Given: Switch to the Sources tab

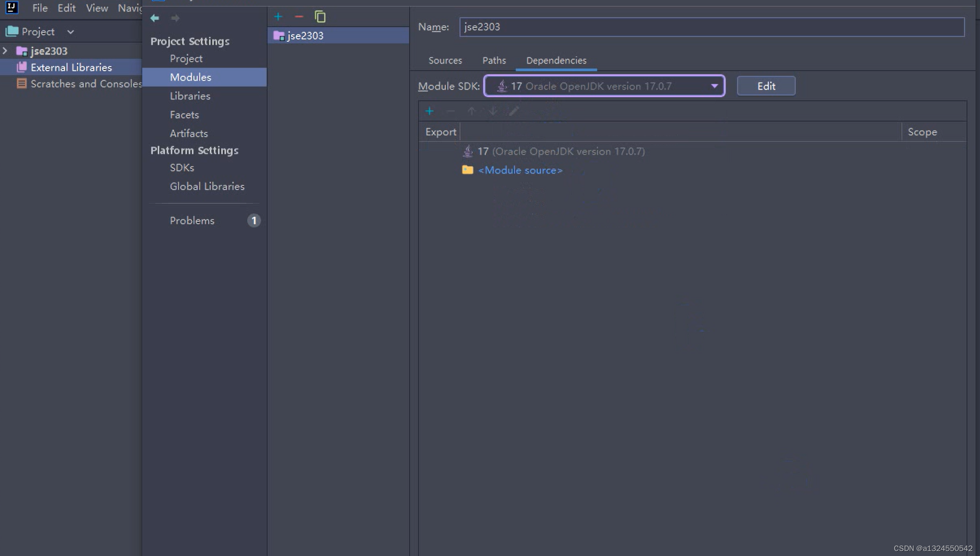Looking at the screenshot, I should pos(445,60).
